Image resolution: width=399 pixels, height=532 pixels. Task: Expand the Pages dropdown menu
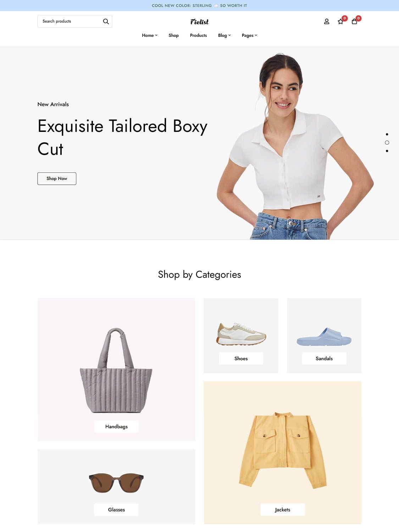coord(249,35)
